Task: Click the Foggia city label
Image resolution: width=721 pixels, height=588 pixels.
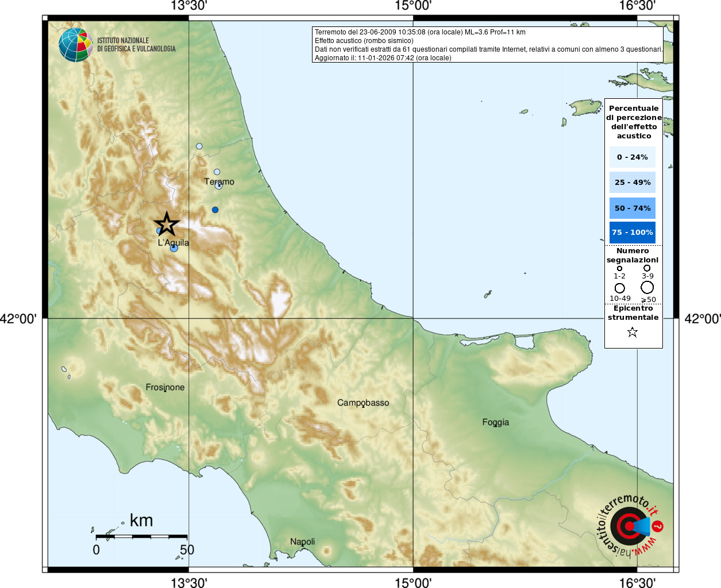Action: pos(496,422)
